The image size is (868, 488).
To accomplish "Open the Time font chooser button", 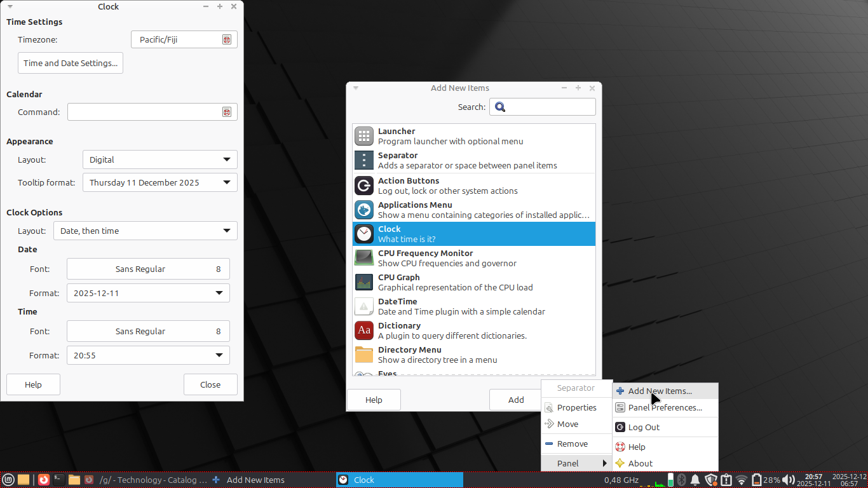I will 148,331.
